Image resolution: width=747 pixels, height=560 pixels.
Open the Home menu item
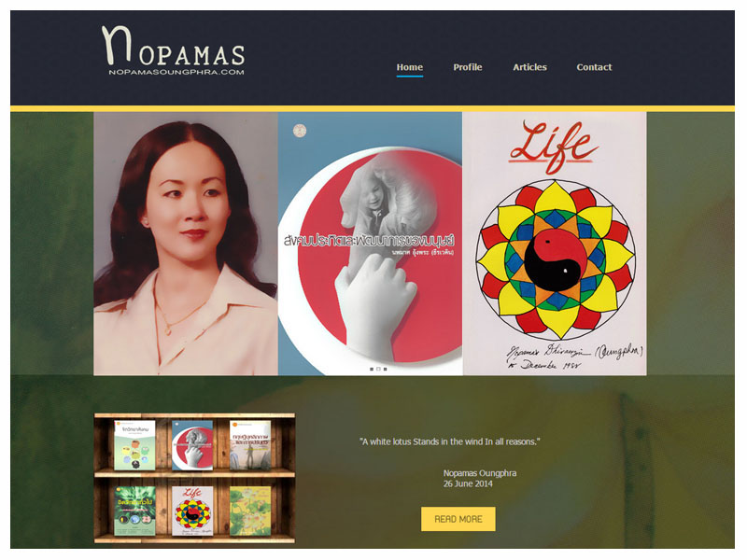pos(410,67)
